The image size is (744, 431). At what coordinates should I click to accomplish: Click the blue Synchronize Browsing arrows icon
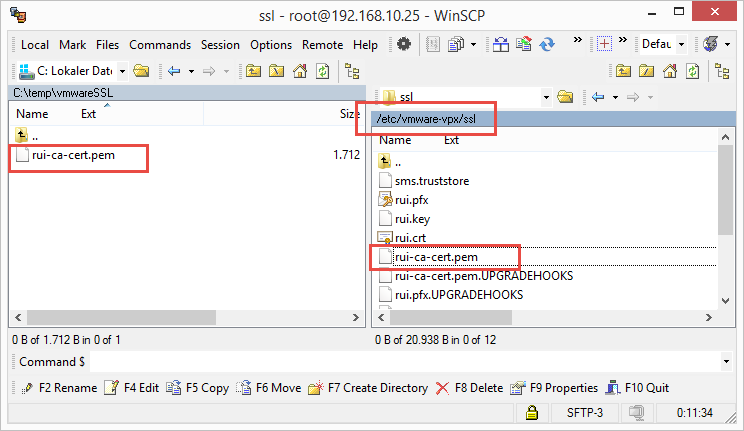click(x=547, y=44)
